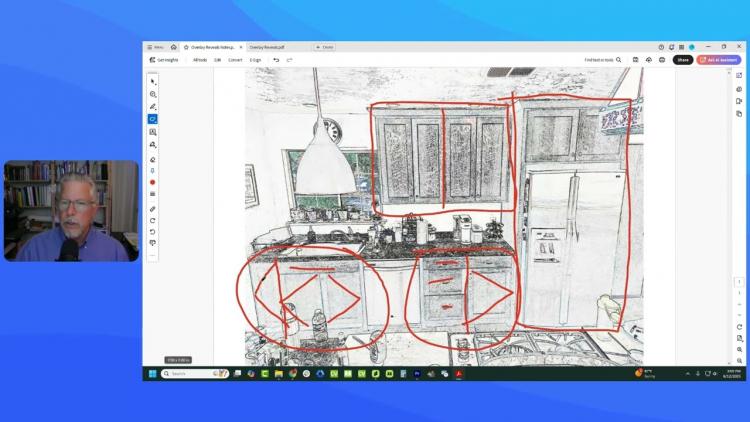This screenshot has width=750, height=422.
Task: Click the Windows taskbar Search box
Action: [x=195, y=374]
